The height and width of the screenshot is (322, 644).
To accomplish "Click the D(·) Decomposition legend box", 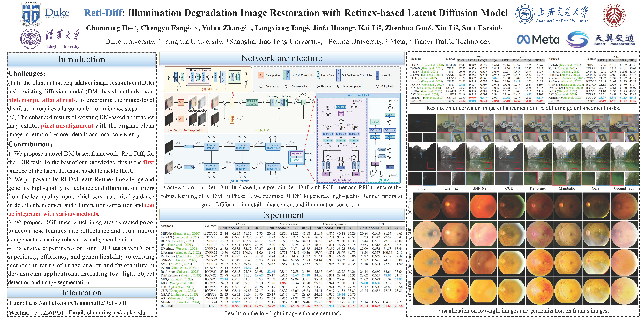I will coord(261,75).
